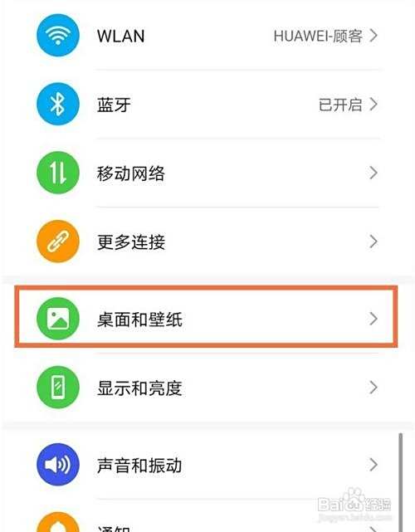Image resolution: width=415 pixels, height=532 pixels.
Task: Click the vertical scrollbar indicator
Action: 401,481
